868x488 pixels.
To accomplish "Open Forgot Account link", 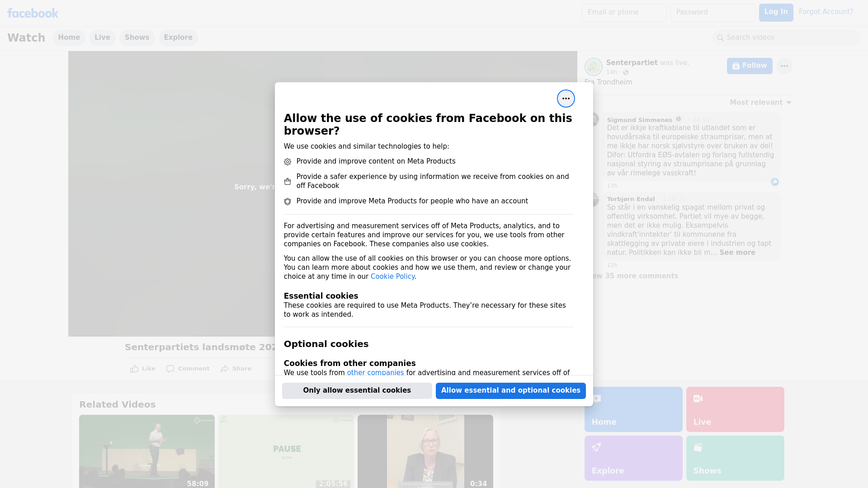I will (x=826, y=12).
